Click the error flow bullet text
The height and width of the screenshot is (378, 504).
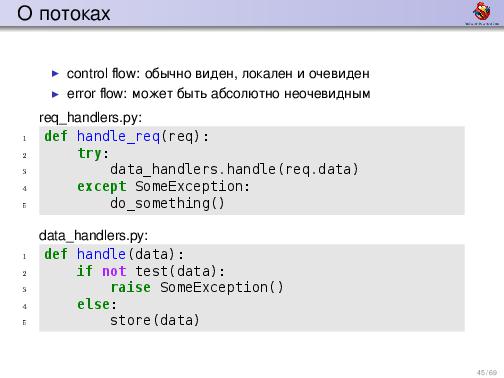(218, 94)
